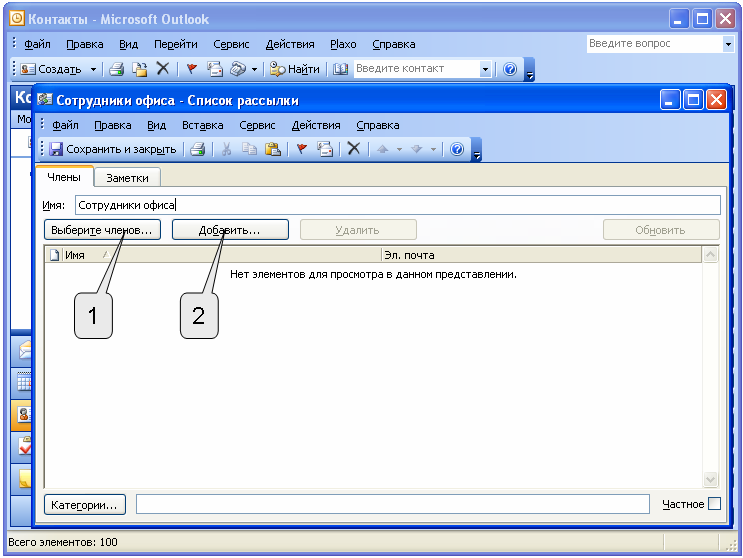Click the Next Item down arrow

[417, 149]
